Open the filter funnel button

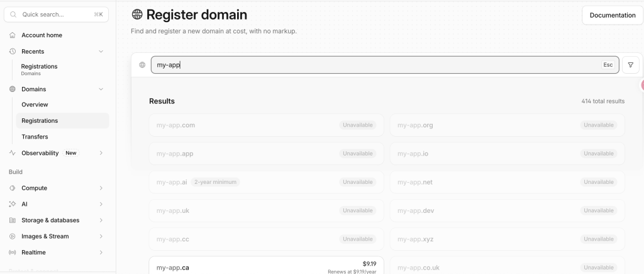(630, 65)
